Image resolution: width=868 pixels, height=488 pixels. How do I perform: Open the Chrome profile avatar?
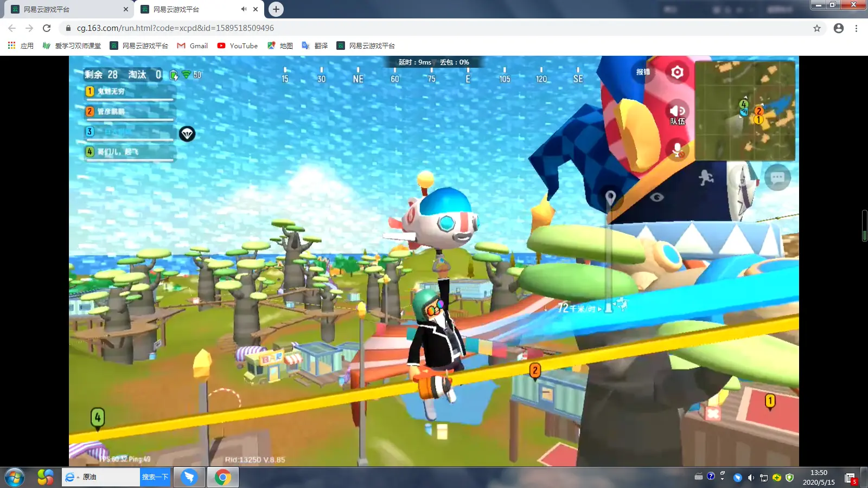tap(839, 28)
